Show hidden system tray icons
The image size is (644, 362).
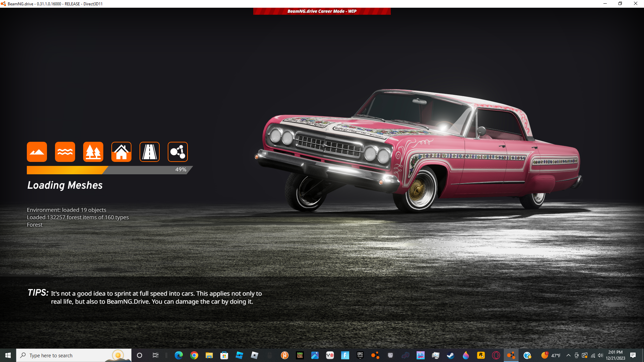click(x=569, y=355)
